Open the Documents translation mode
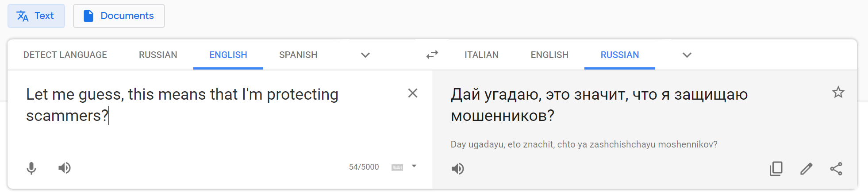The width and height of the screenshot is (868, 194). 119,16
